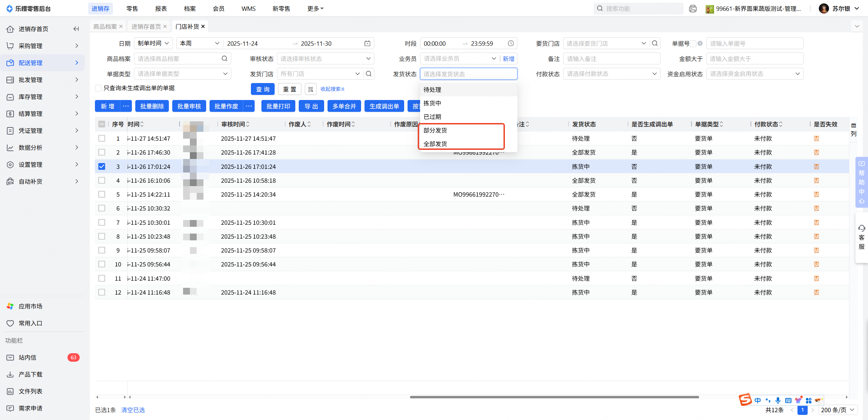Click the printer icon in top bar
The image size is (868, 420).
coord(693,9)
